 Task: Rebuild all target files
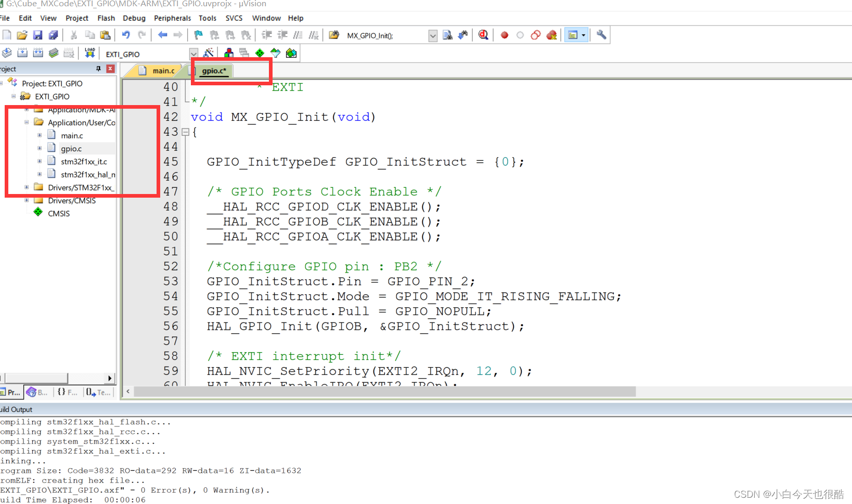tap(38, 53)
